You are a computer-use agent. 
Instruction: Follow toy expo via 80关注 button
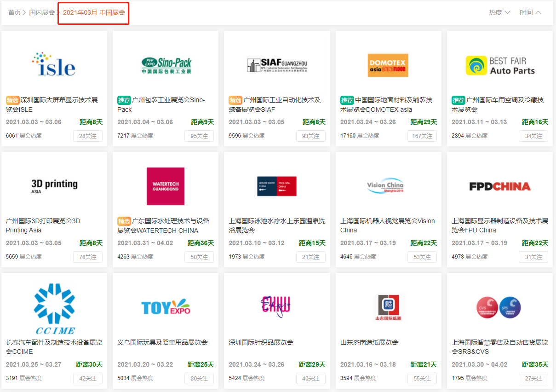pyautogui.click(x=199, y=378)
